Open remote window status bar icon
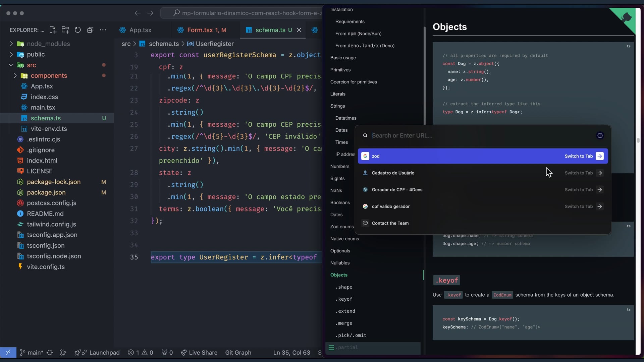Screen dimensions: 644x362 tap(8, 352)
